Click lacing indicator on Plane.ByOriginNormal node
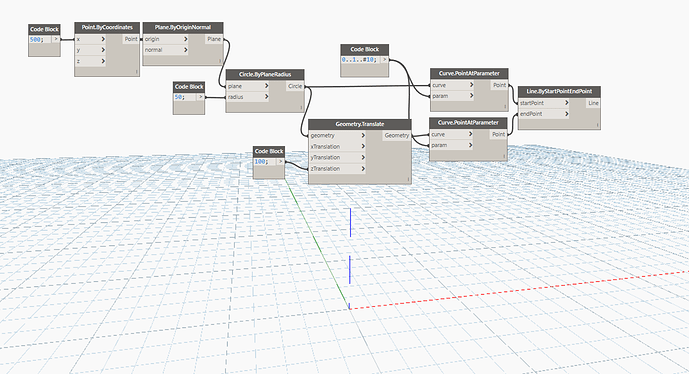Viewport: 689px width, 374px height. click(x=220, y=61)
